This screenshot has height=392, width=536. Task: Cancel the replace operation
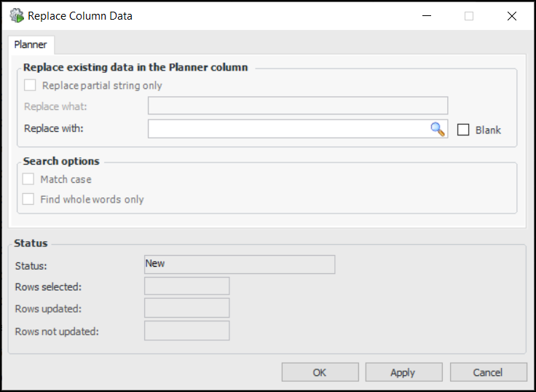pyautogui.click(x=488, y=372)
